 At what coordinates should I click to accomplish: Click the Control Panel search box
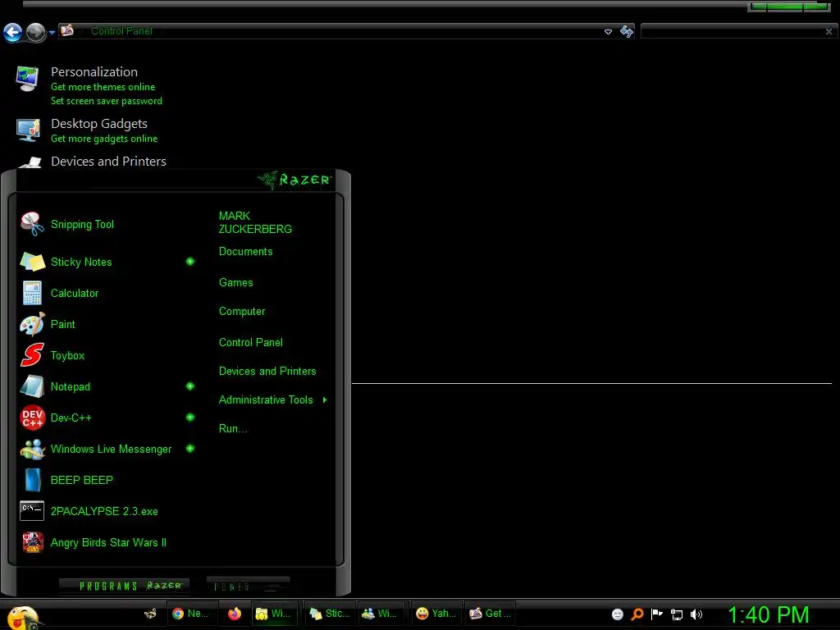(x=732, y=32)
